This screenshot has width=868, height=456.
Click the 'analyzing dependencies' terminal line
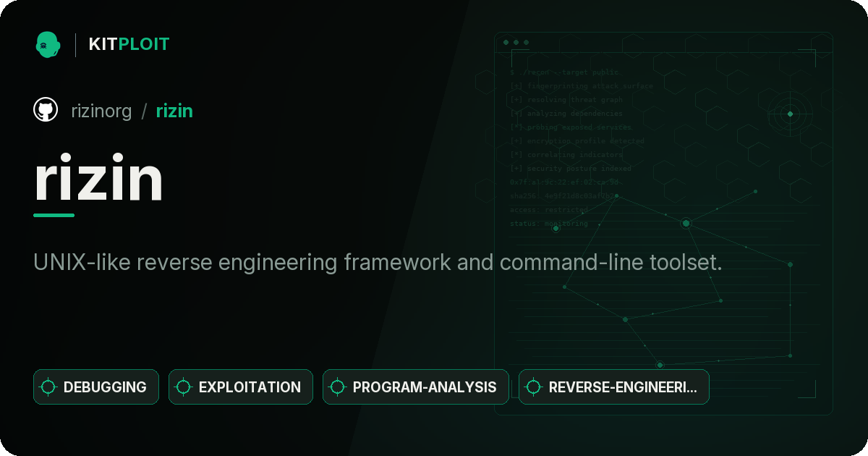(x=566, y=114)
